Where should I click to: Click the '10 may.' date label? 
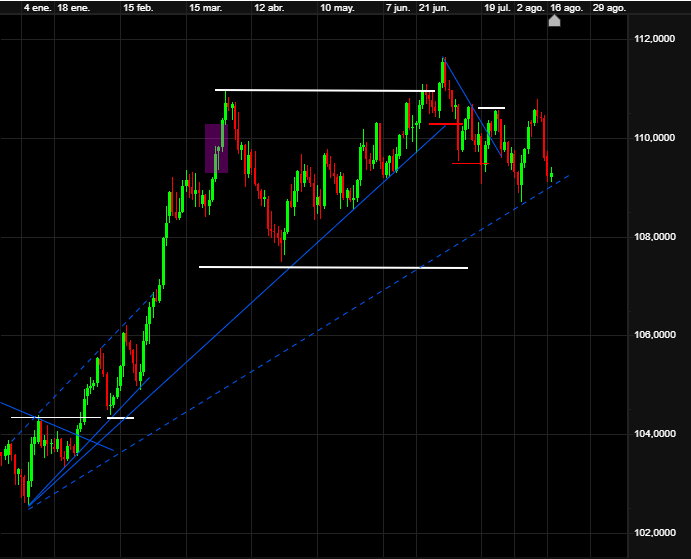pos(337,8)
